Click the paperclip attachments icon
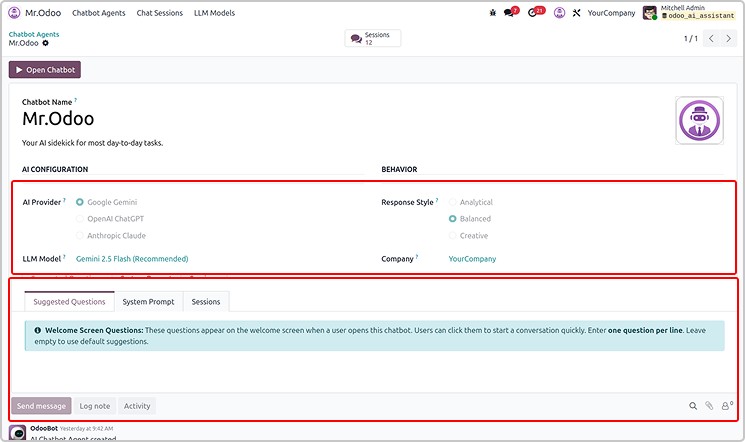This screenshot has height=442, width=745. coord(709,406)
